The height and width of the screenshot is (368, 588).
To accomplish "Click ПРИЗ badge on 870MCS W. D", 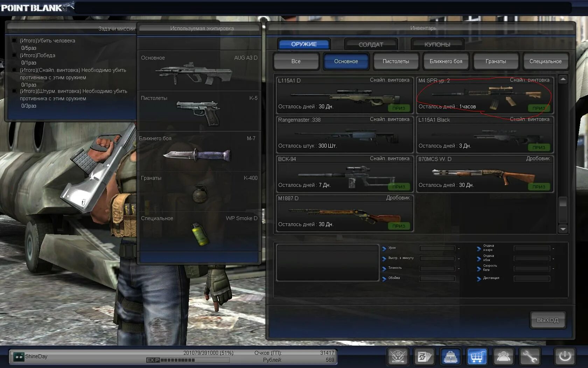I will 539,187.
